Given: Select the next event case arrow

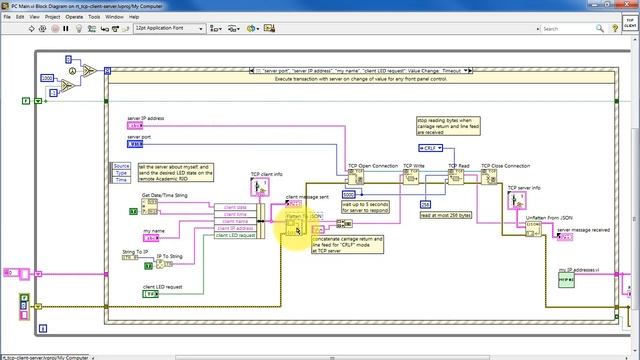Looking at the screenshot, I should tap(470, 71).
